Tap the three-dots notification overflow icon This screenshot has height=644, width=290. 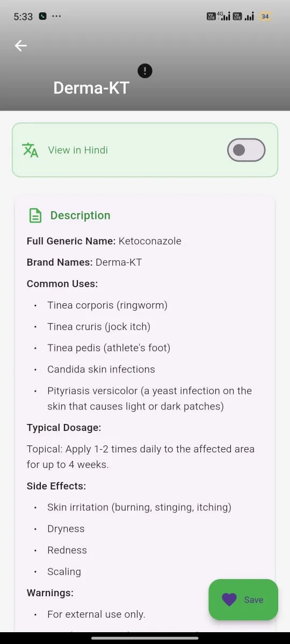pos(56,17)
